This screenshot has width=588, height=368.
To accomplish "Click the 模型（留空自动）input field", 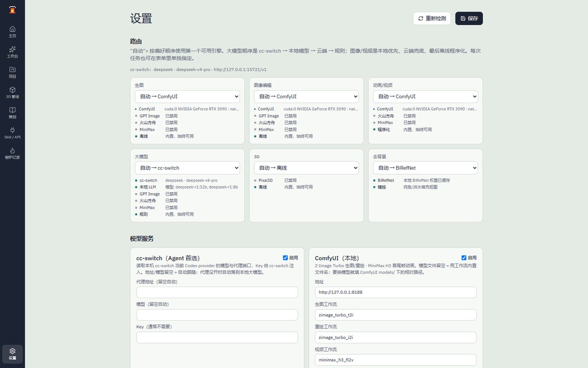I will pyautogui.click(x=217, y=315).
